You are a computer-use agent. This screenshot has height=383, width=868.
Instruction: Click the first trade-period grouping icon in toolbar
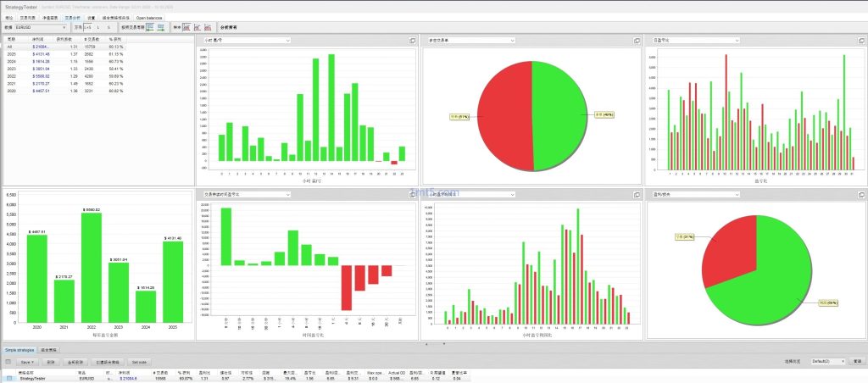(149, 27)
